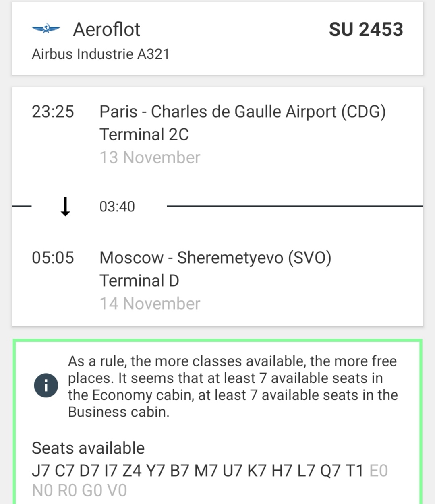The image size is (435, 504).
Task: Select Moscow - Sheremetyevo (SVO) arrival airport
Action: point(215,258)
